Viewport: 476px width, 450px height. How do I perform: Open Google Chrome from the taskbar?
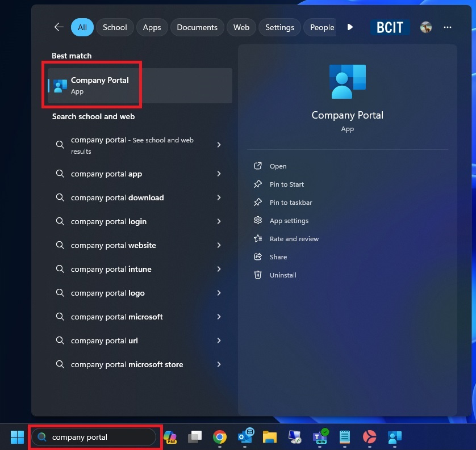tap(220, 437)
